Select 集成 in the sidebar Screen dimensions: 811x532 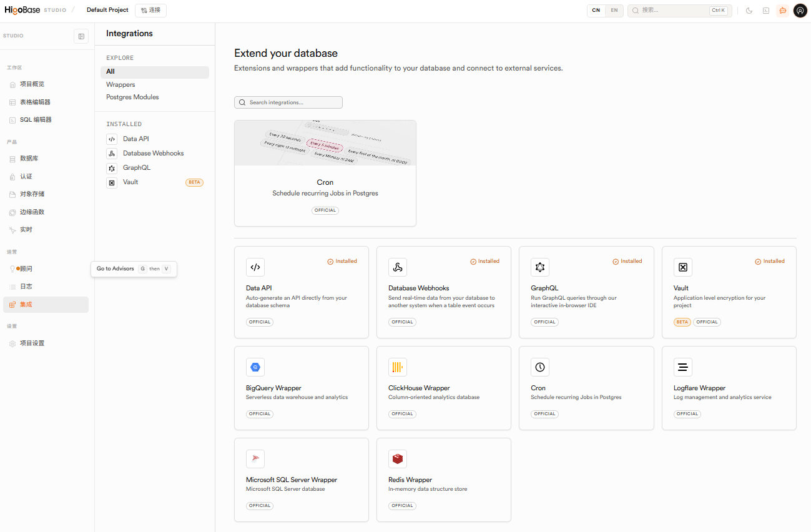46,305
